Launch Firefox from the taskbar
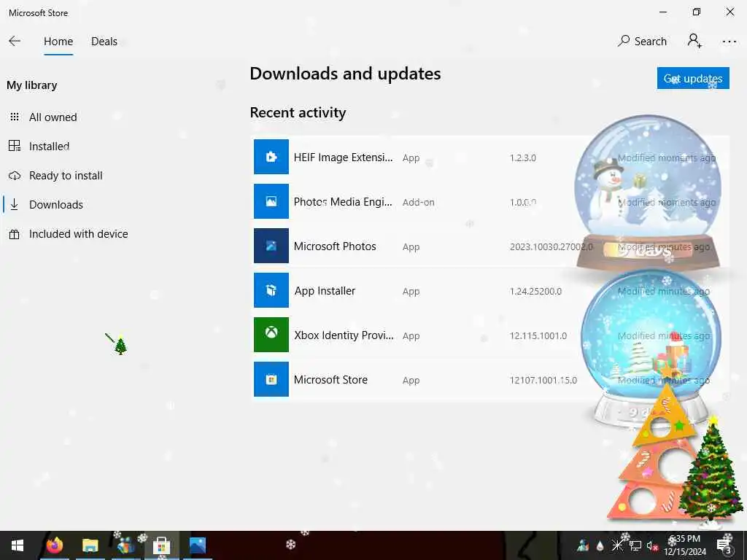 [55, 545]
